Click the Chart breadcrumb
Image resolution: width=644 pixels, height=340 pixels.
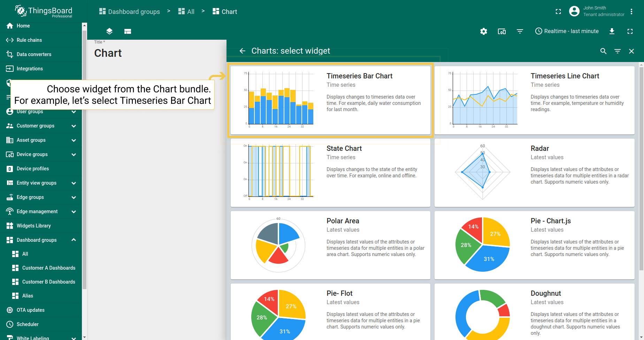[225, 11]
